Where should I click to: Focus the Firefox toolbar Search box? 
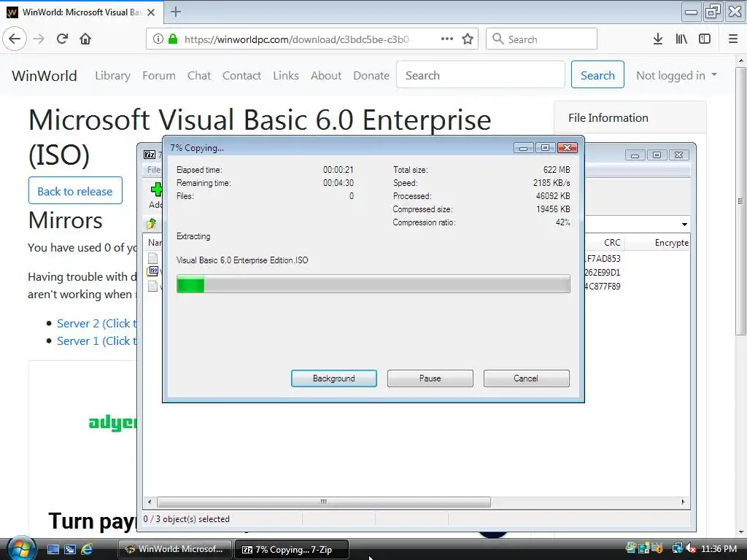[x=541, y=39]
